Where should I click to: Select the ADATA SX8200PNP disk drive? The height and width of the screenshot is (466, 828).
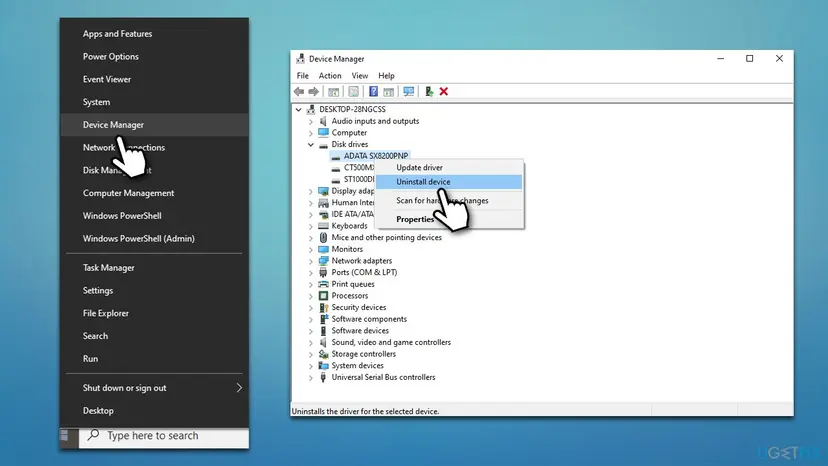375,156
